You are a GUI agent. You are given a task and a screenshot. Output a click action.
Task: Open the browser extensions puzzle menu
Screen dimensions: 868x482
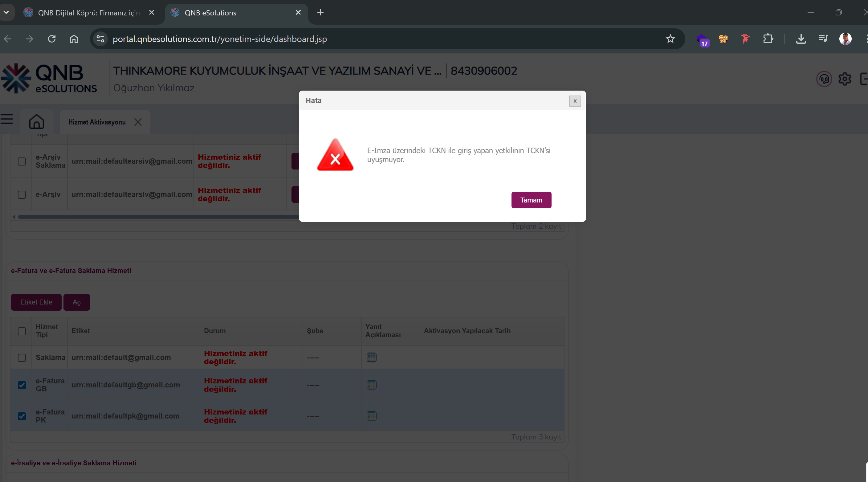pyautogui.click(x=768, y=39)
